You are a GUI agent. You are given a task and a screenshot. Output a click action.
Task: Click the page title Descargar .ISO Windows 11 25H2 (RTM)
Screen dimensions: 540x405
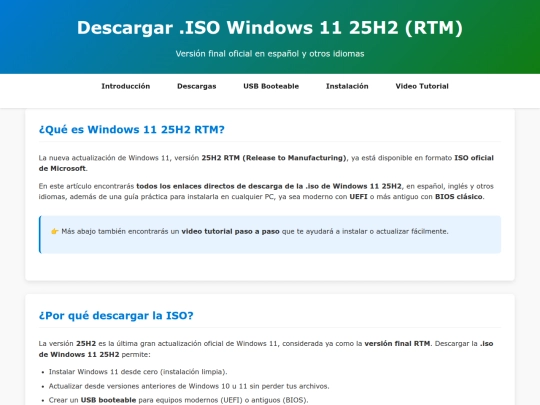tap(270, 28)
